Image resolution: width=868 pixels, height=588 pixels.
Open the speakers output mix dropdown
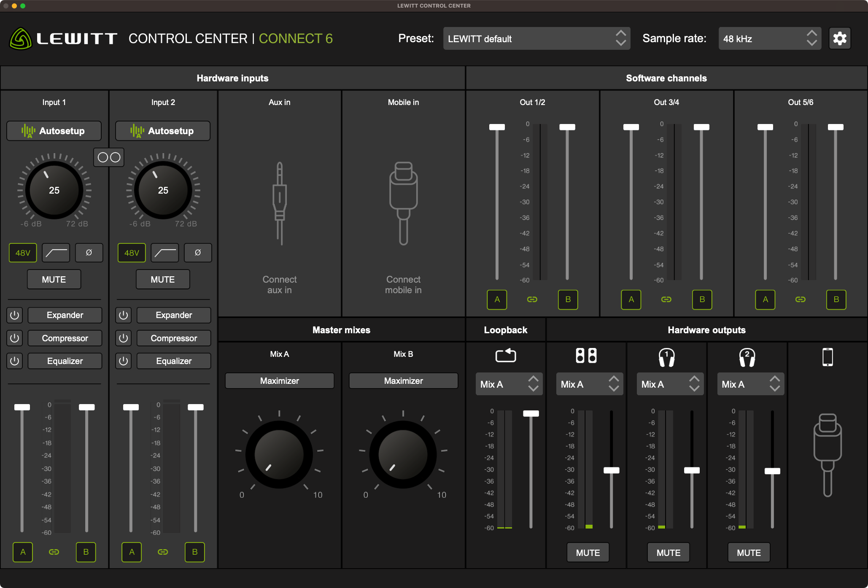tap(590, 384)
